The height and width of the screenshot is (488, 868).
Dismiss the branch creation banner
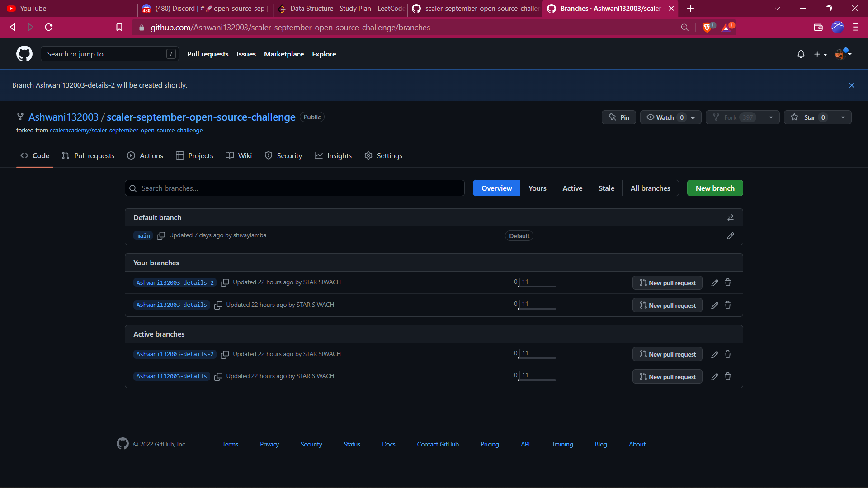851,85
